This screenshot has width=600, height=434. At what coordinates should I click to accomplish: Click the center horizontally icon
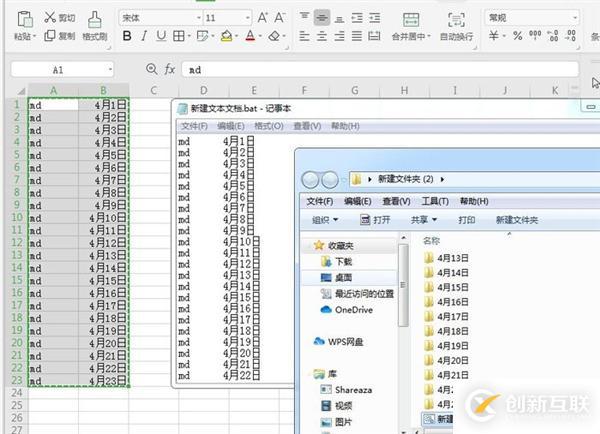tap(322, 36)
